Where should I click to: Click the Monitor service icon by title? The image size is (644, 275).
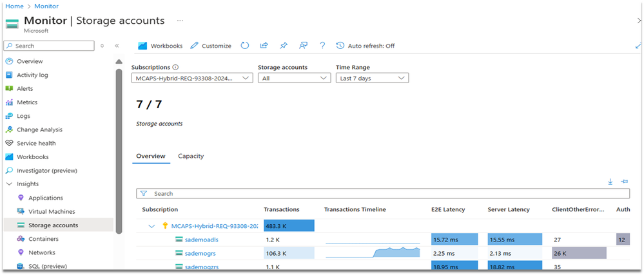click(x=12, y=23)
